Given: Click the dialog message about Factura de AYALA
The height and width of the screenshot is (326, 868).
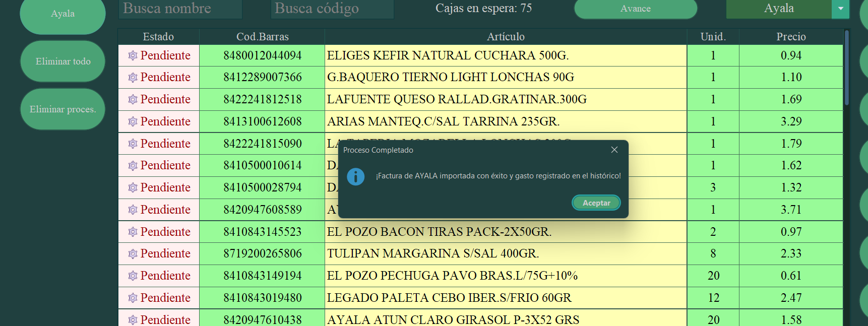Looking at the screenshot, I should tap(499, 176).
